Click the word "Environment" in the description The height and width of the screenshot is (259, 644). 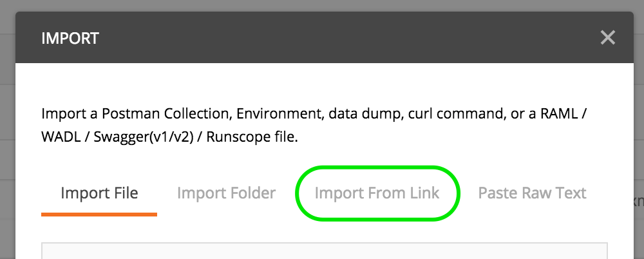[x=278, y=115]
